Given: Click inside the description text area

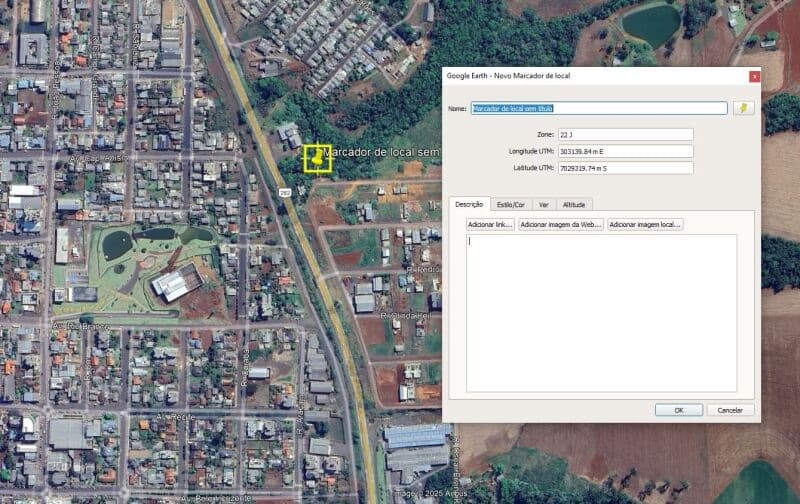Looking at the screenshot, I should point(601,313).
